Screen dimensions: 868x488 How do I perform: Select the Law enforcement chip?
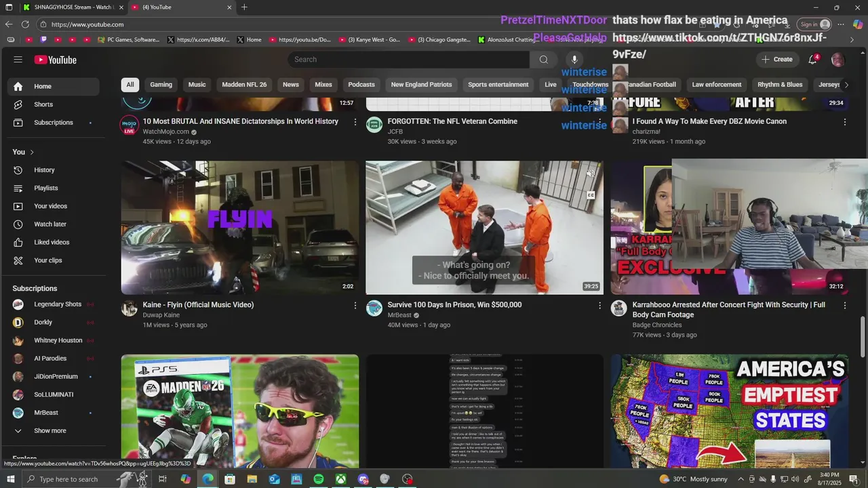[717, 85]
